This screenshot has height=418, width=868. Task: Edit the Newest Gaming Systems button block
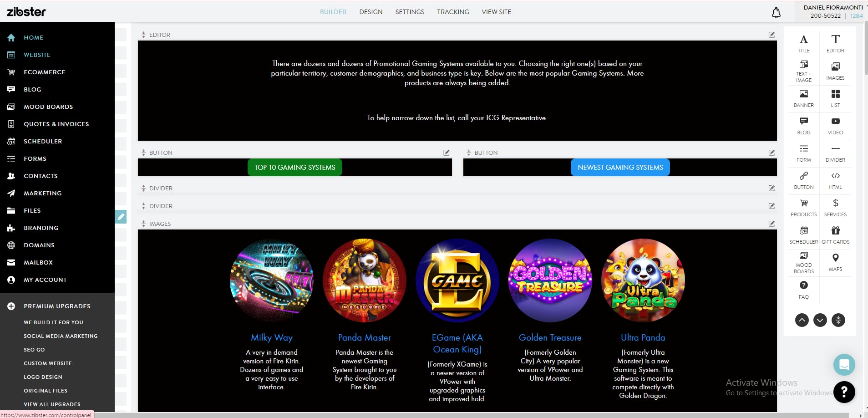pos(772,153)
